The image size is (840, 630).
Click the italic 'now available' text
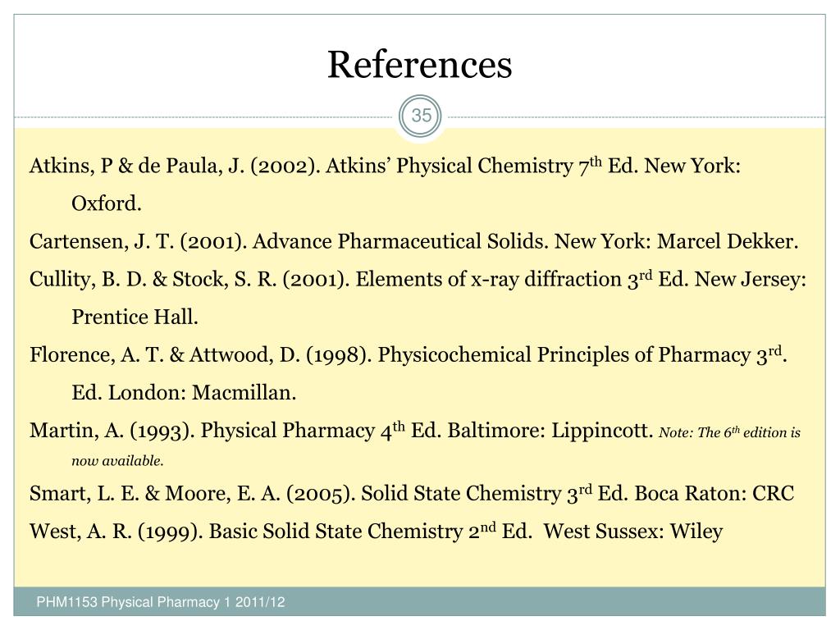[117, 461]
